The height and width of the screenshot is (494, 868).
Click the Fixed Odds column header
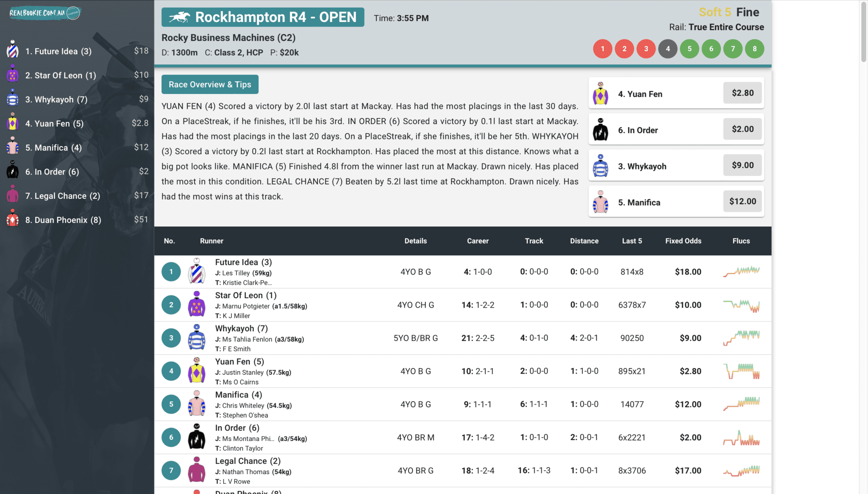(683, 241)
